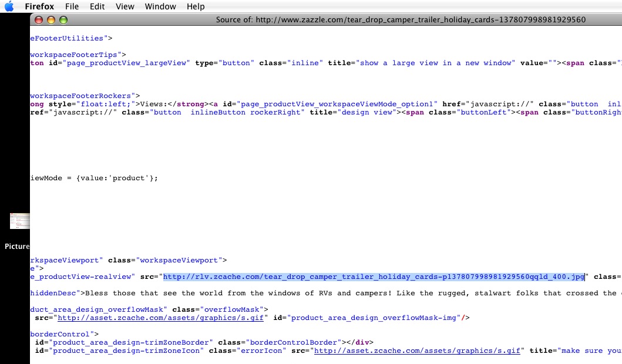Click the Picture desktop label

(x=17, y=246)
